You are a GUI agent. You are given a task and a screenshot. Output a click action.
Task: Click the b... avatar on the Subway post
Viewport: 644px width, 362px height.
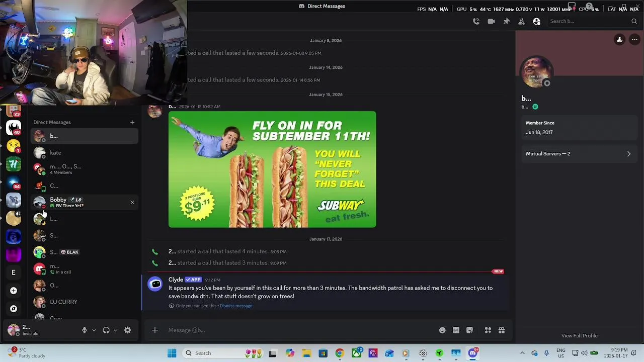(155, 111)
